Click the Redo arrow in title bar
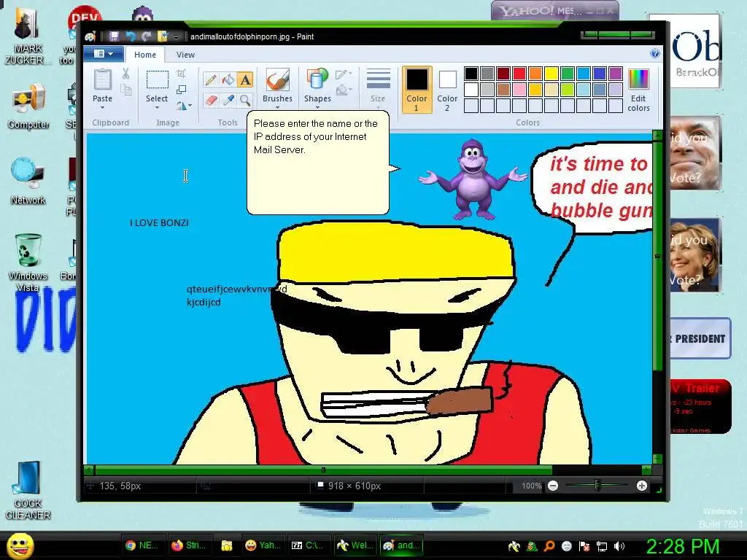 pos(146,36)
